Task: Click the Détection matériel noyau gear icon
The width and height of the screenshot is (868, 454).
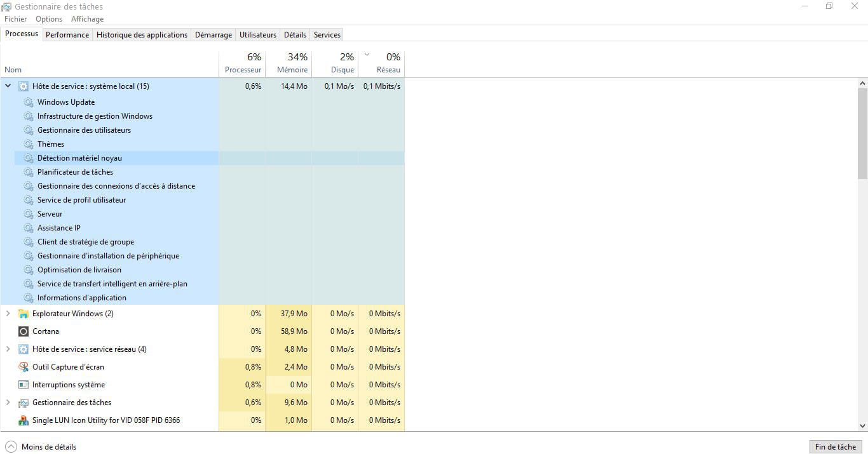Action: pos(28,158)
